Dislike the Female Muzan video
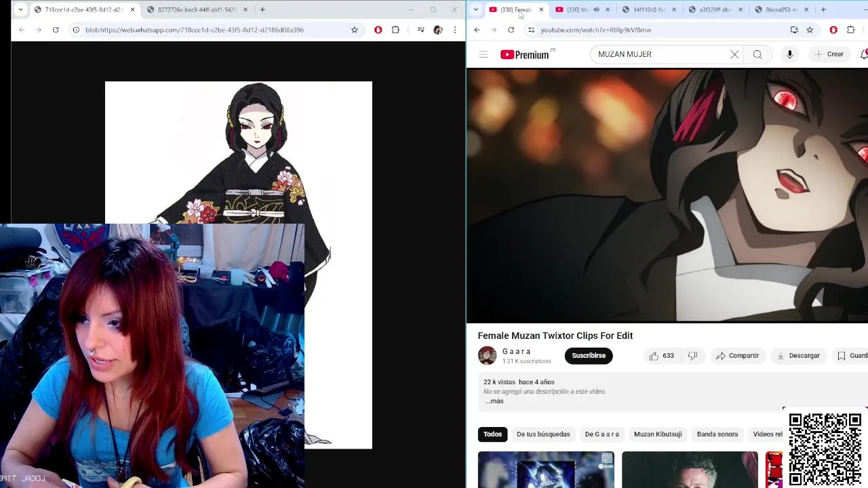The image size is (868, 488). coord(692,356)
